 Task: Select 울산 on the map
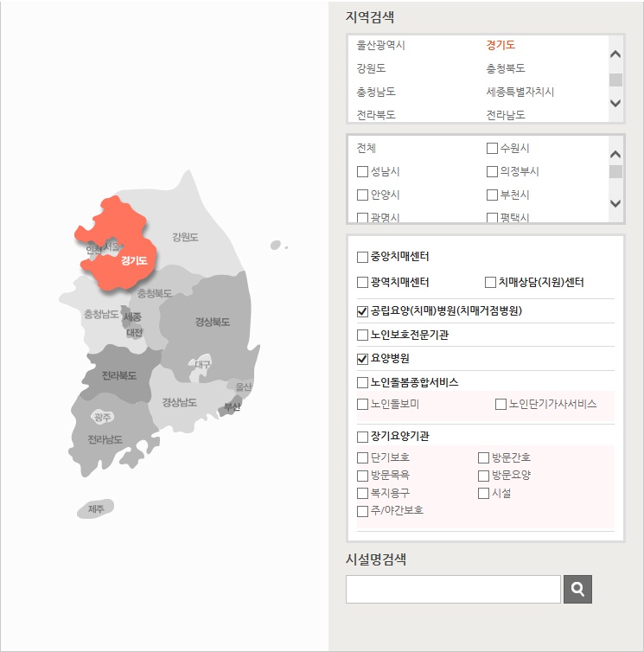(244, 387)
